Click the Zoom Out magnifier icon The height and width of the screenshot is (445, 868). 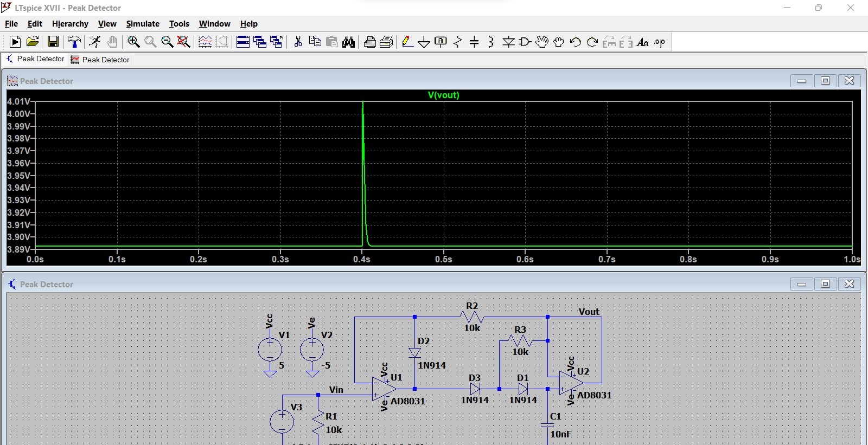point(167,42)
